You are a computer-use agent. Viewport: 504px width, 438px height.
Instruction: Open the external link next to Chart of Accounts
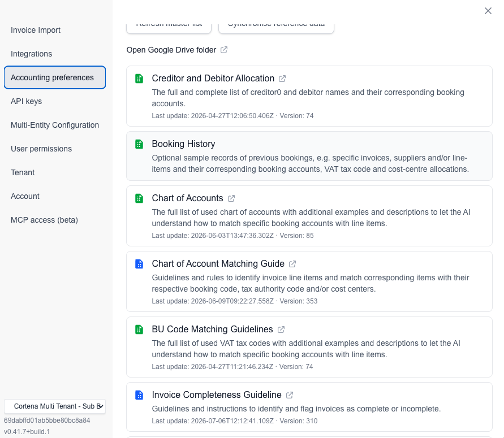pyautogui.click(x=231, y=198)
